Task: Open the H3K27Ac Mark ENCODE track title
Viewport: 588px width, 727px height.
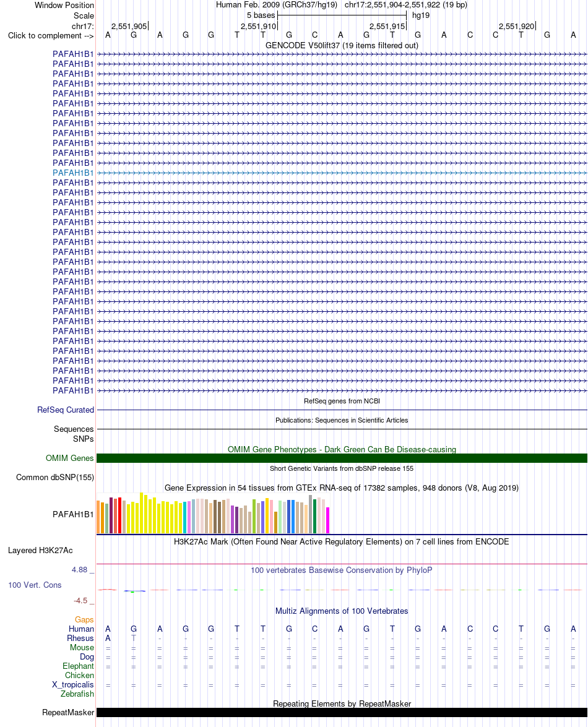Action: [x=342, y=541]
